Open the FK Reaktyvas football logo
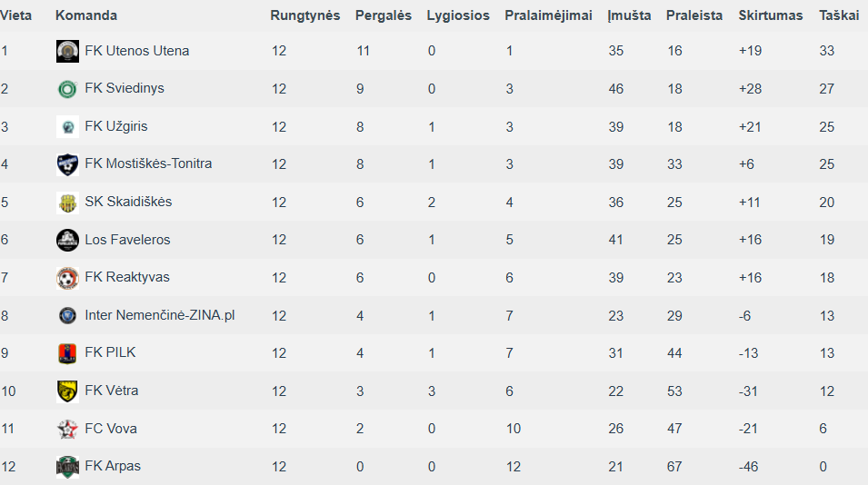Screen dimensions: 868x485 (x=67, y=278)
